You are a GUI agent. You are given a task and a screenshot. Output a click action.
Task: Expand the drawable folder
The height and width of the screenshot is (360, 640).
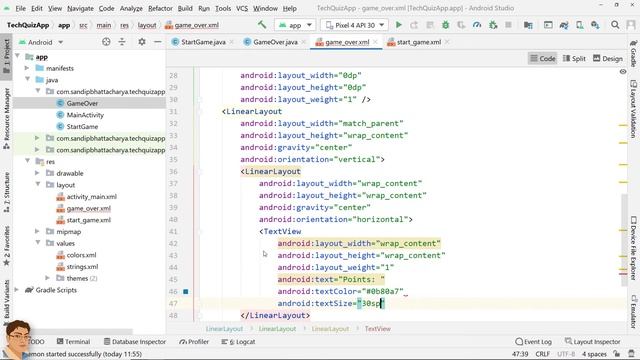tap(37, 173)
